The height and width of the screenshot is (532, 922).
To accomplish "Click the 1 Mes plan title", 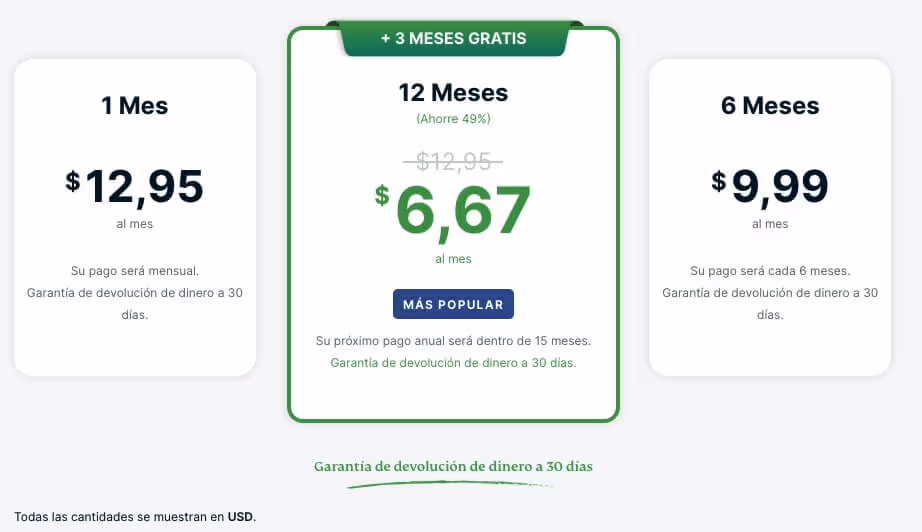I will pyautogui.click(x=135, y=106).
